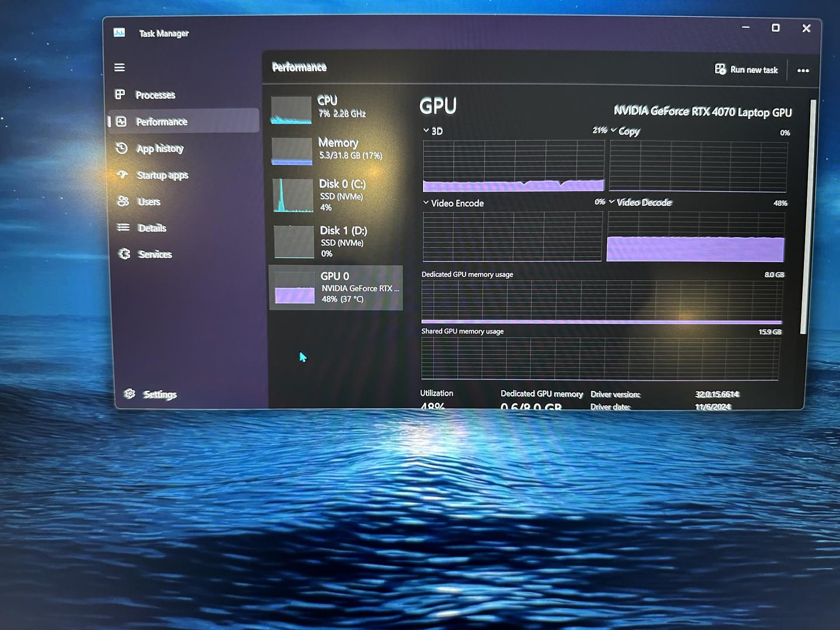The width and height of the screenshot is (840, 630).
Task: Click the Details list icon
Action: pos(124,228)
